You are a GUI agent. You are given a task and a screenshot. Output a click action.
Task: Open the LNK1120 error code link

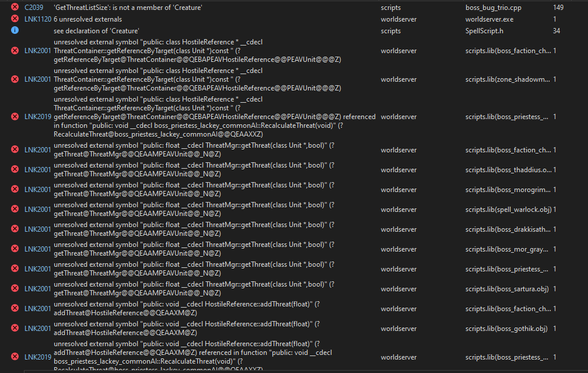coord(38,19)
